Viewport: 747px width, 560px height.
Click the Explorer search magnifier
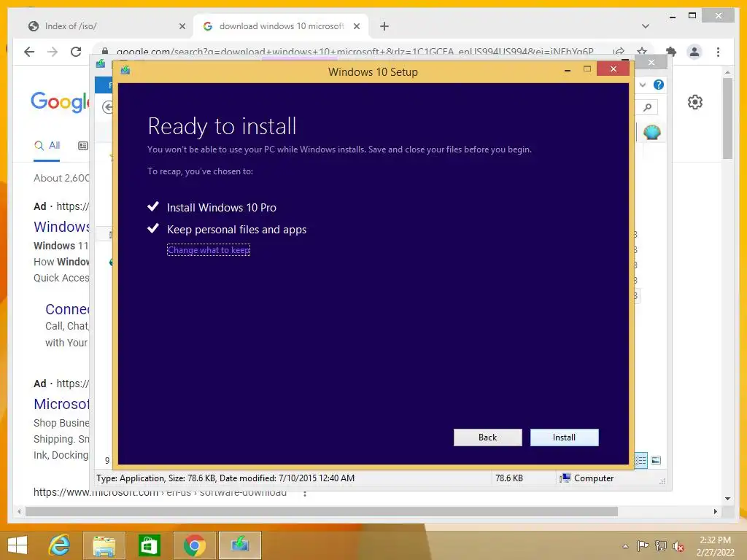click(x=647, y=107)
